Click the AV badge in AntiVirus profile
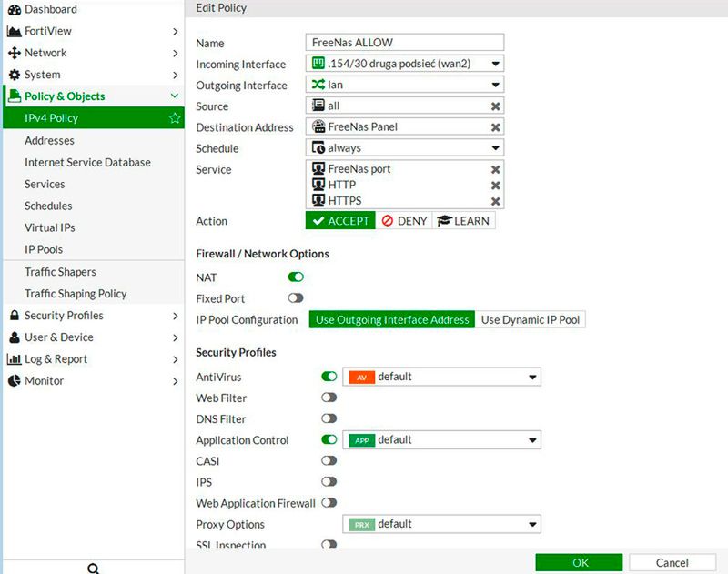The height and width of the screenshot is (574, 728). point(361,378)
